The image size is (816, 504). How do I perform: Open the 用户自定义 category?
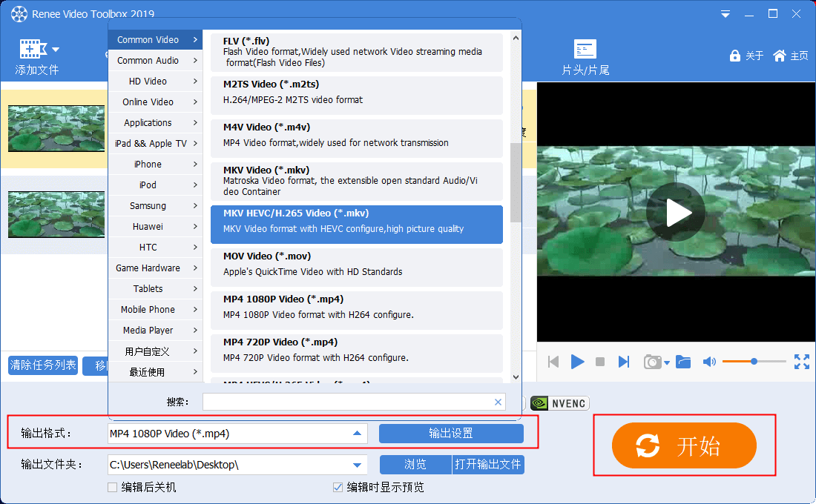(155, 351)
